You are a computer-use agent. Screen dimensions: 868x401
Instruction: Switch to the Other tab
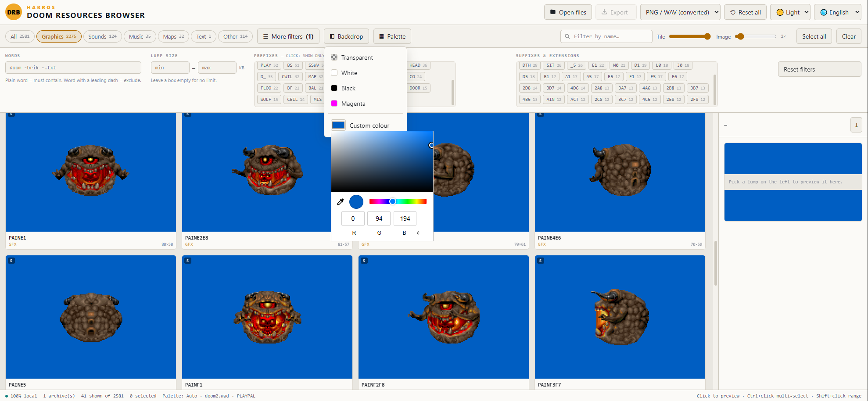click(x=235, y=36)
